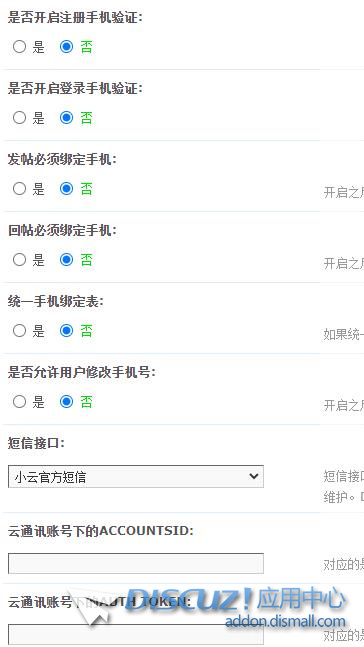364x647 pixels.
Task: Click the 是 label under 是否开启注册手机验证
Action: 38,47
